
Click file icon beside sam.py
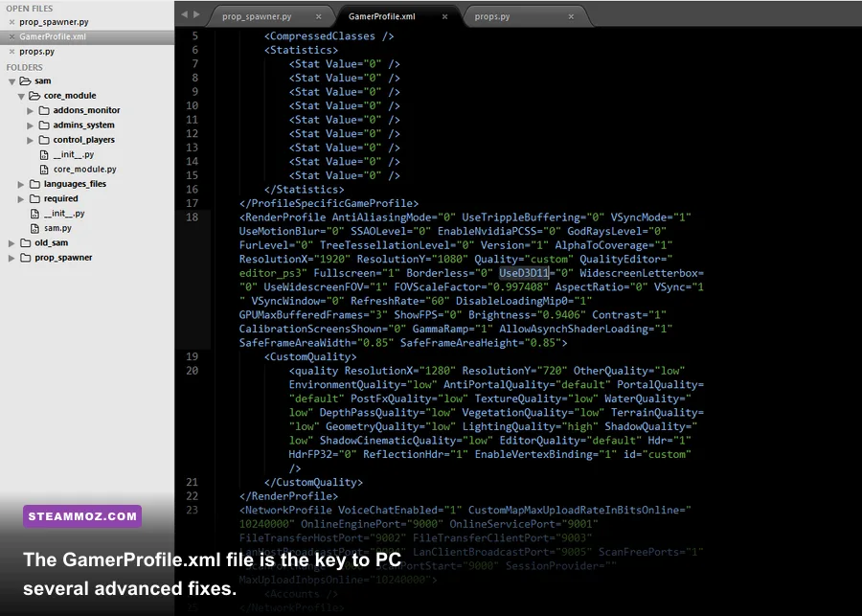pyautogui.click(x=34, y=228)
